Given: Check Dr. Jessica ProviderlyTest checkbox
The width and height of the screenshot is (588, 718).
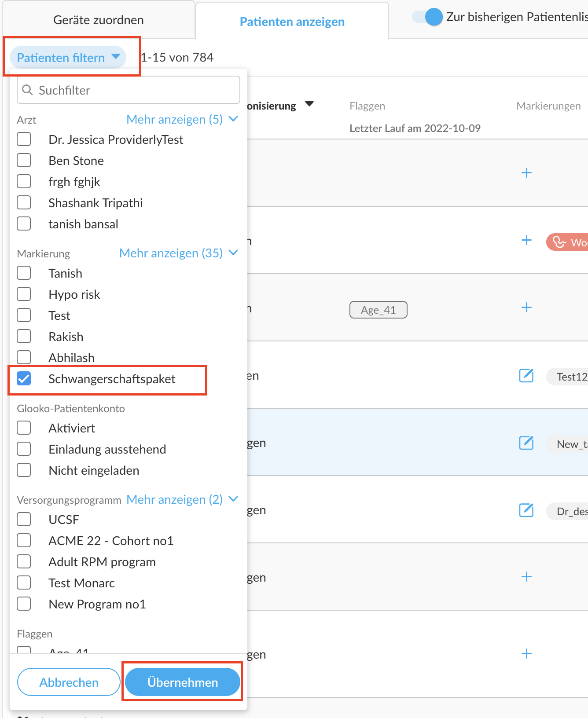Looking at the screenshot, I should click(24, 139).
